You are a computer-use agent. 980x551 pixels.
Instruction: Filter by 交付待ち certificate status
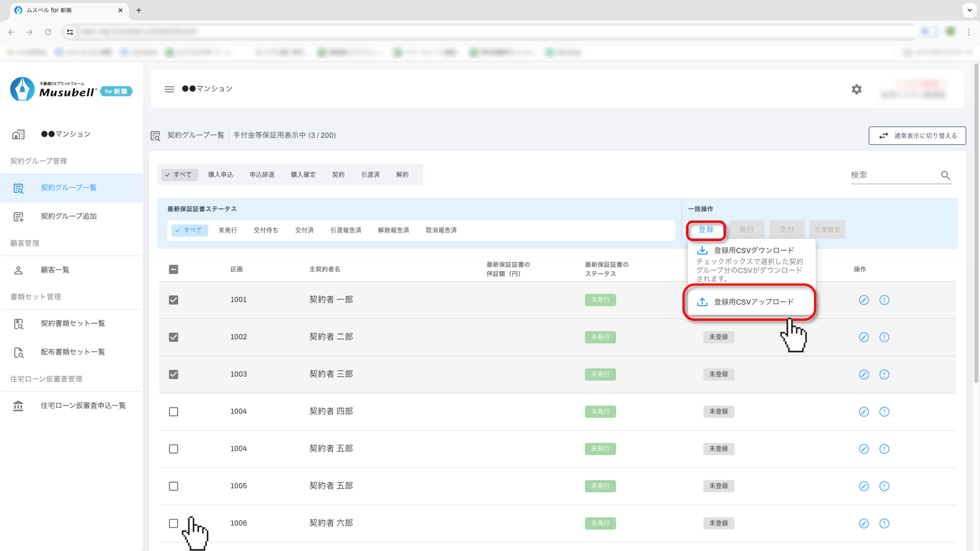pos(265,230)
